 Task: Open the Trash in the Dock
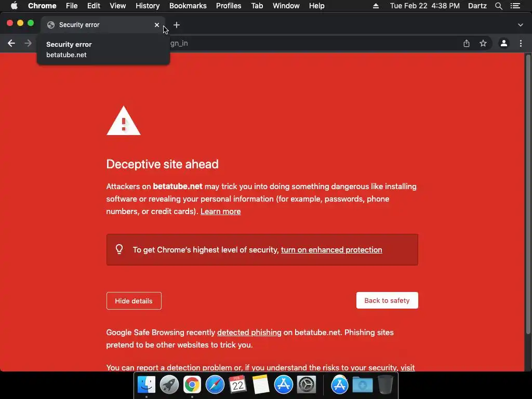click(385, 384)
